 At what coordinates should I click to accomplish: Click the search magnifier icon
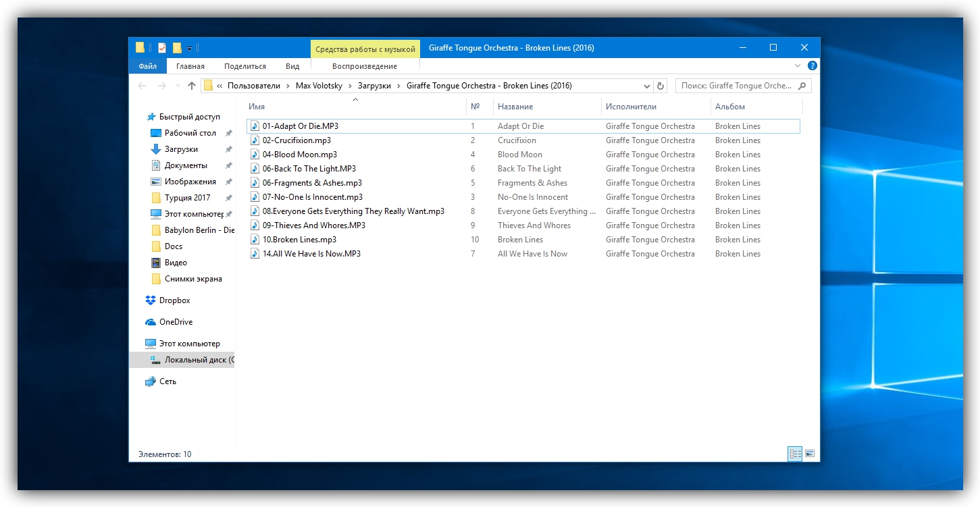802,86
